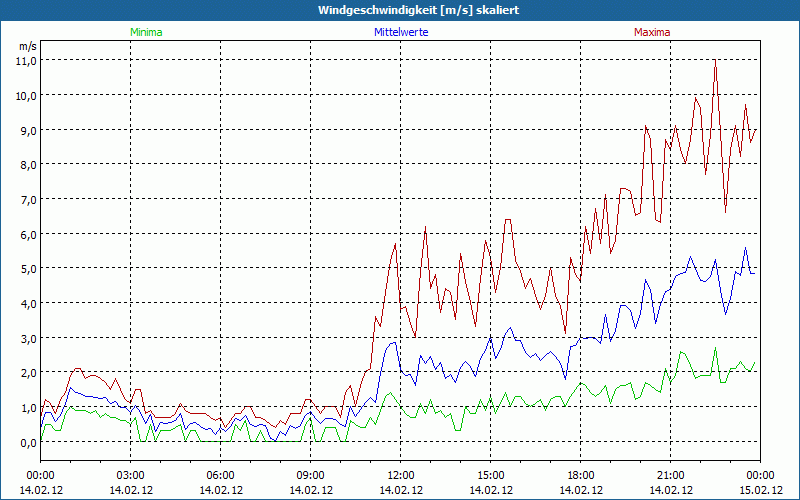Click the 03:00 time axis label

click(131, 476)
